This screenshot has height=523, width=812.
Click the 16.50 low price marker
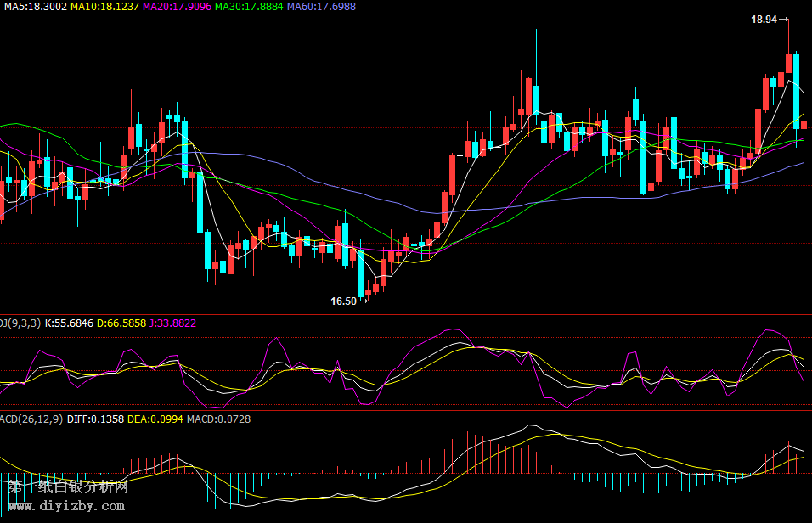344,301
